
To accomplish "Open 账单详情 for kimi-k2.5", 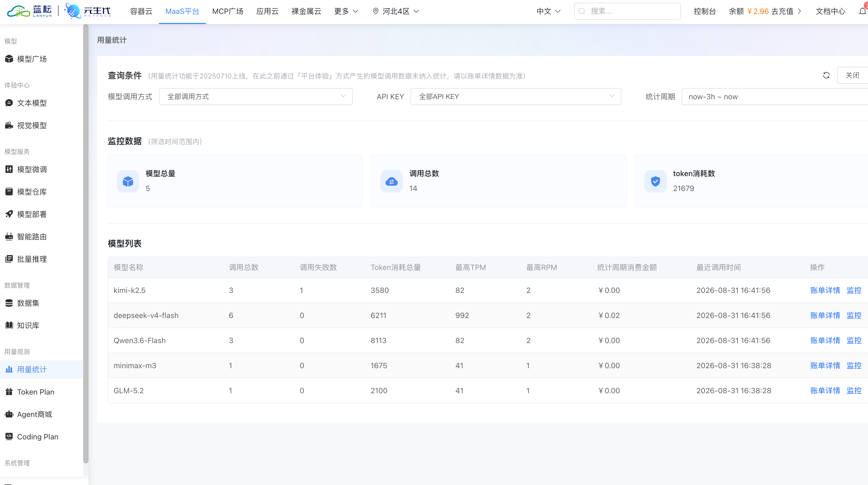I will coord(825,291).
